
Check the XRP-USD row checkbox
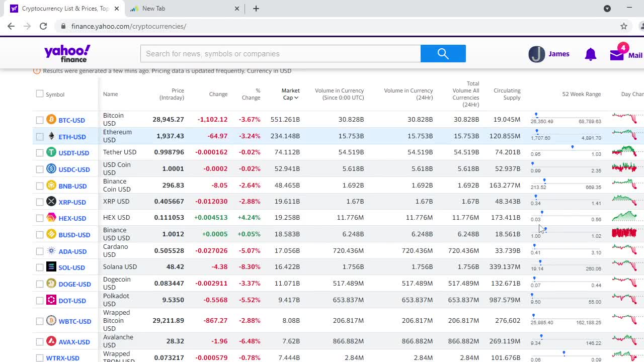(x=40, y=202)
